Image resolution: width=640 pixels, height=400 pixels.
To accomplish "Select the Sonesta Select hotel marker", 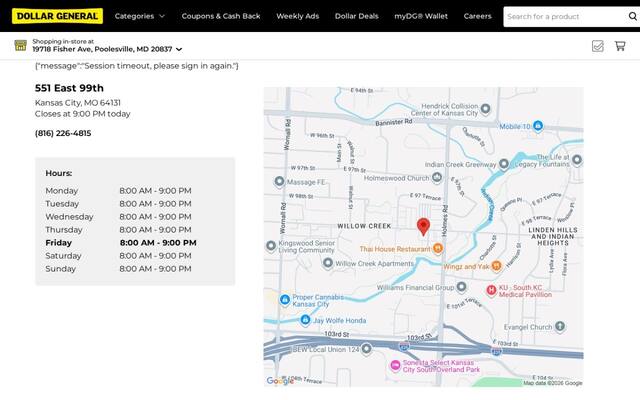I will point(395,365).
